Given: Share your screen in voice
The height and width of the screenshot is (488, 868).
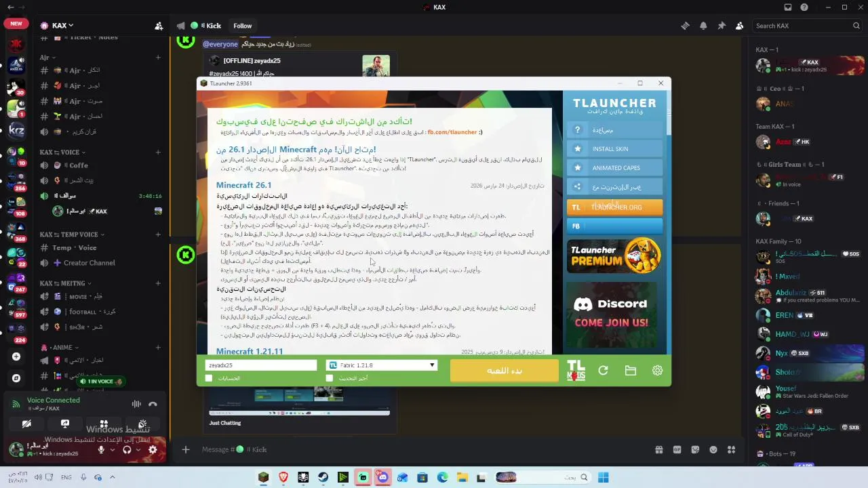Looking at the screenshot, I should (65, 424).
